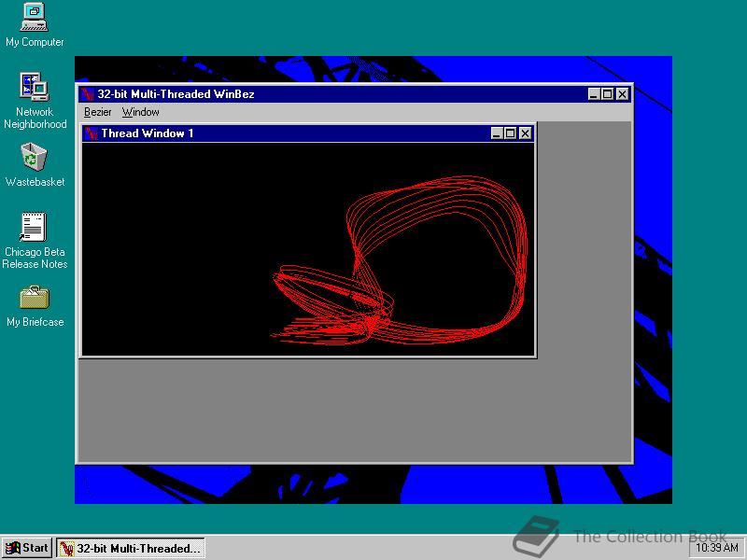This screenshot has width=747, height=560.
Task: Click 32-bit Multi-Threaded taskbar button
Action: (x=131, y=548)
